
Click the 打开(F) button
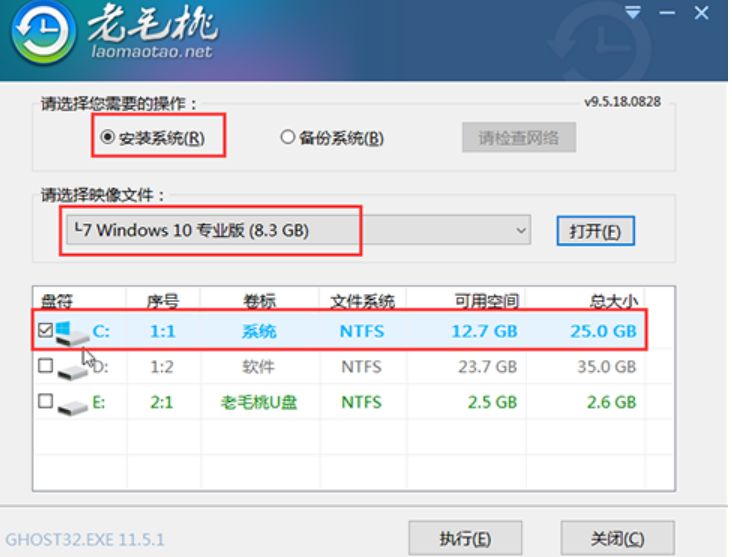click(595, 231)
